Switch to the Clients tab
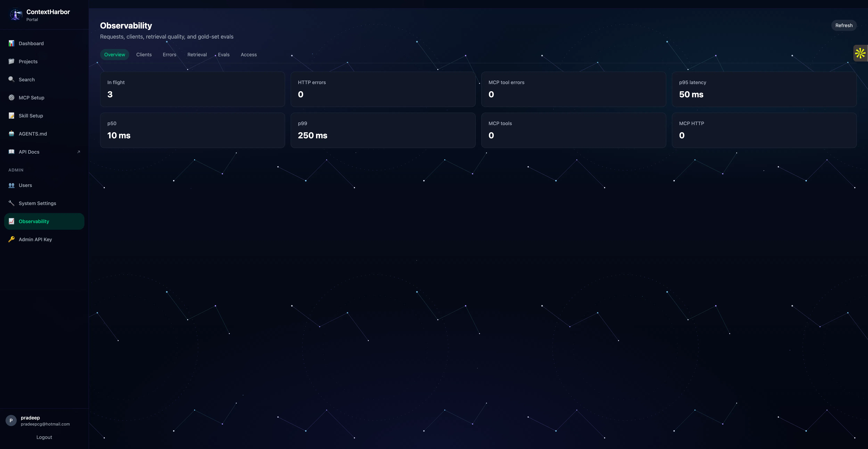868x449 pixels. tap(144, 55)
